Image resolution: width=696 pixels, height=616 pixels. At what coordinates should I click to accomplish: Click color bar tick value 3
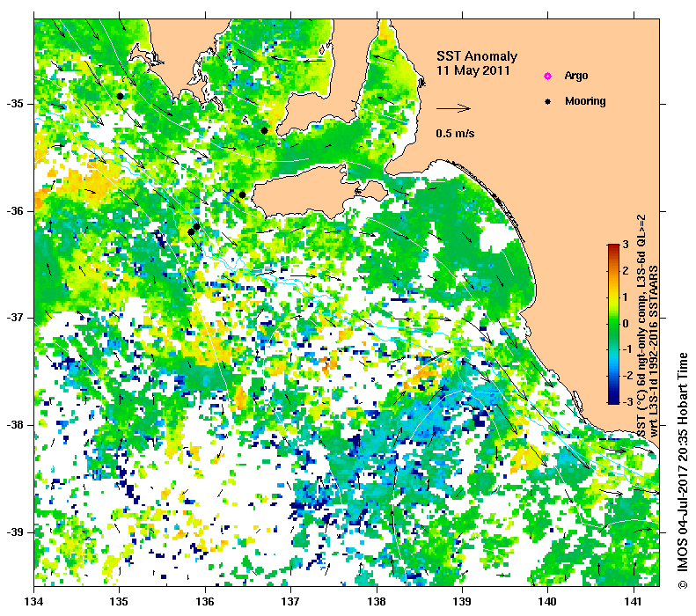coord(626,245)
